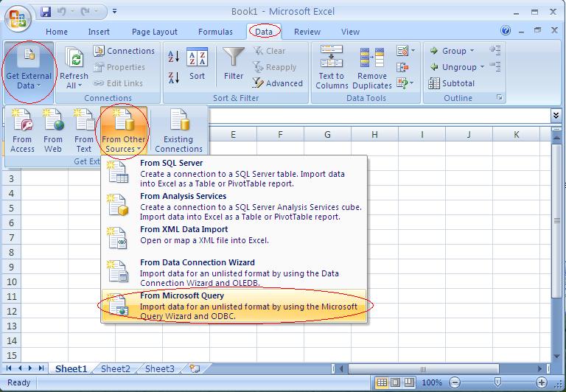Screen dimensions: 566x392
Task: Click the Undo icon in Quick Access Toolbar
Action: 62,12
